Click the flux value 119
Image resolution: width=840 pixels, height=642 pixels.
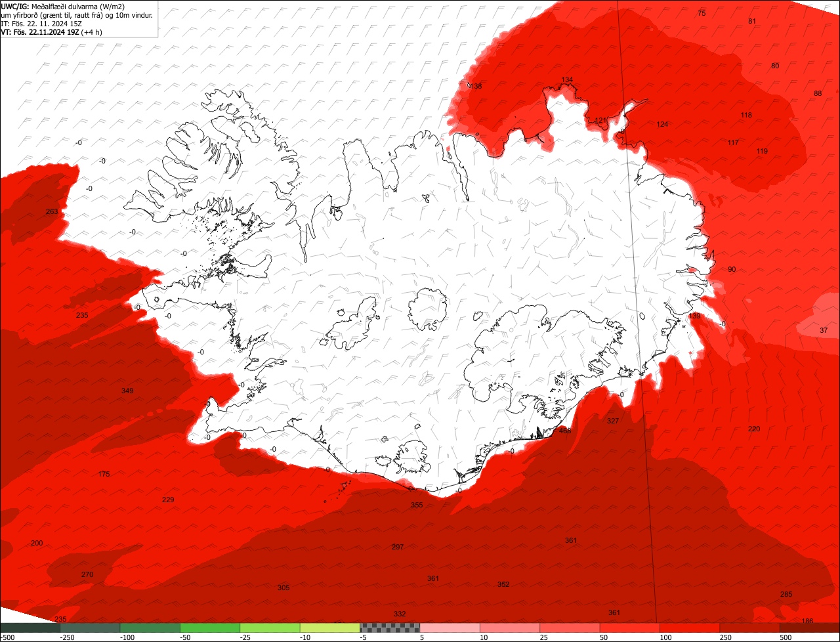pyautogui.click(x=762, y=151)
